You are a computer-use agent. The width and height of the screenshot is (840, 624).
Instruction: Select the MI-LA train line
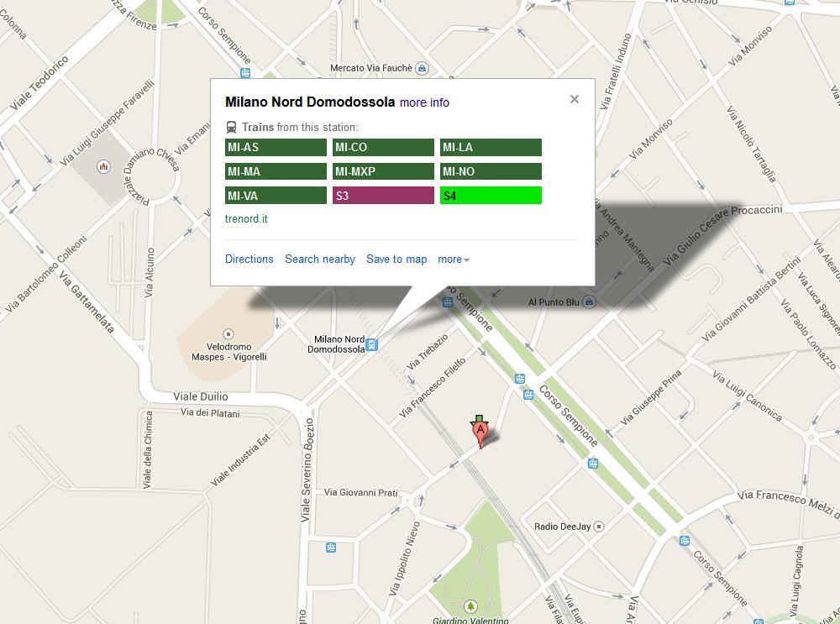click(x=491, y=147)
